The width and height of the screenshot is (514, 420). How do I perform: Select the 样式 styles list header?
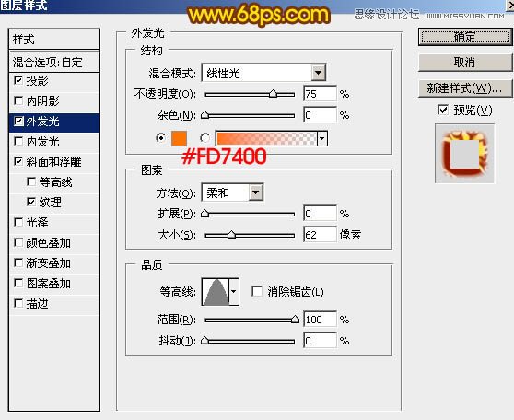(x=54, y=40)
